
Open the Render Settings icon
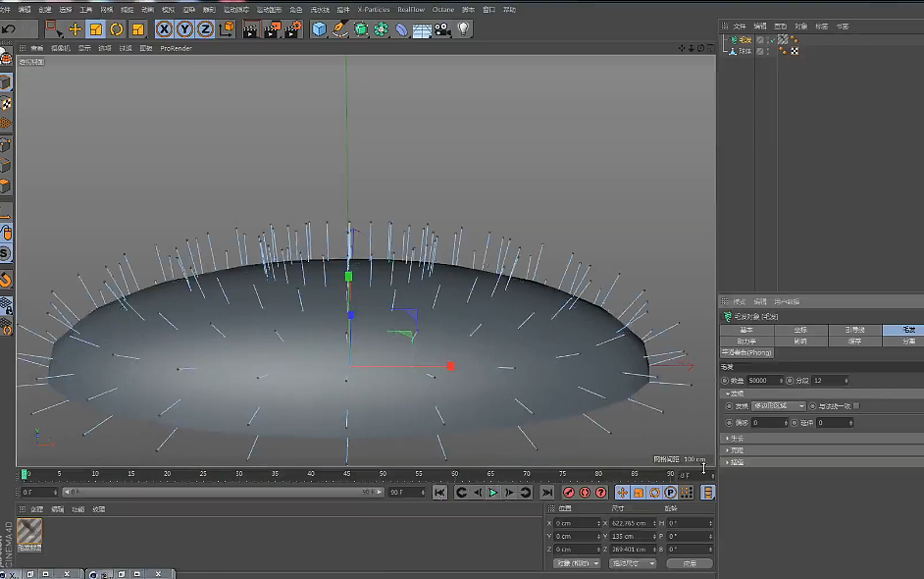(291, 29)
